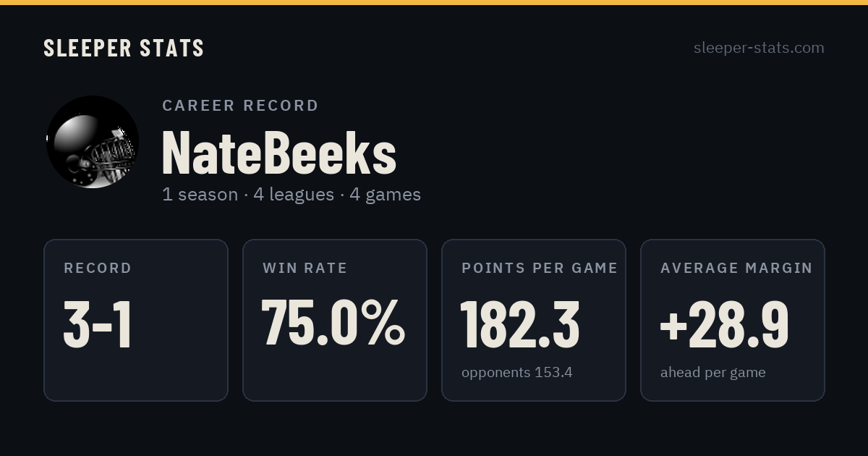Open the AVERAGE MARGIN stat card

[733, 320]
